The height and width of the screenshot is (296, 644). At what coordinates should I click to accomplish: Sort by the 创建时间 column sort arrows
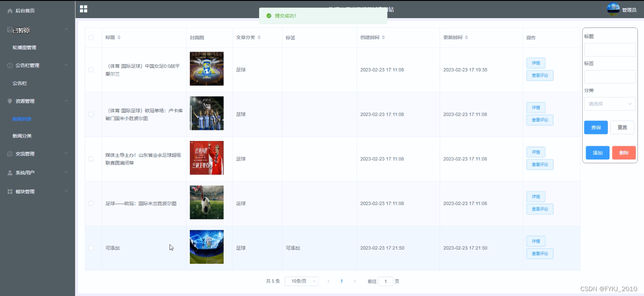point(383,38)
